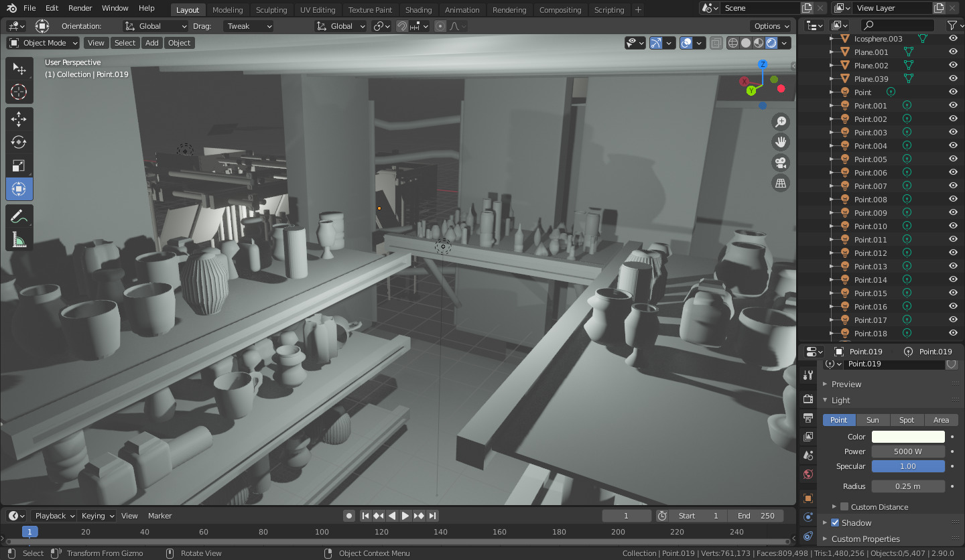The height and width of the screenshot is (560, 965).
Task: Click the Radius 0.25 m field
Action: pos(908,486)
